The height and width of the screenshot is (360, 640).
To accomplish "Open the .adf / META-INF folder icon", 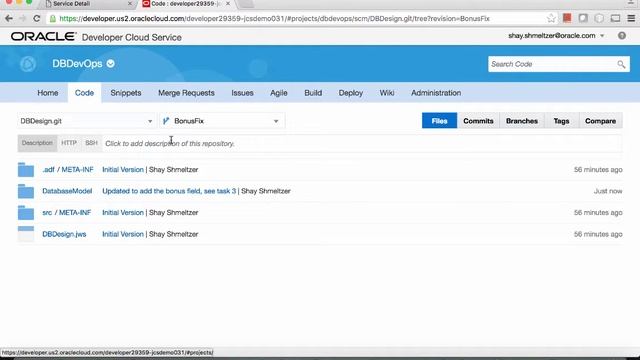I will tap(26, 170).
